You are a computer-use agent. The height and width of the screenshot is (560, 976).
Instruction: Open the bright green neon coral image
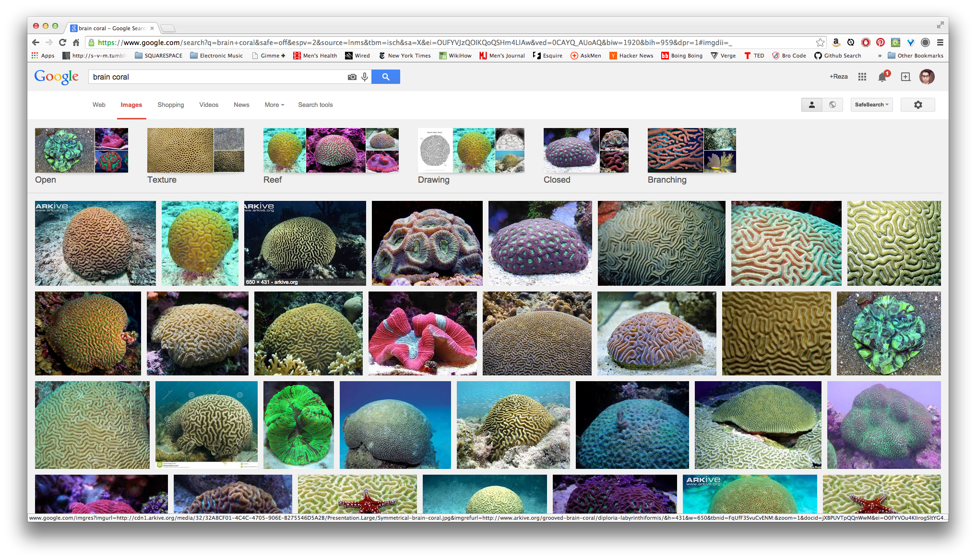[298, 425]
